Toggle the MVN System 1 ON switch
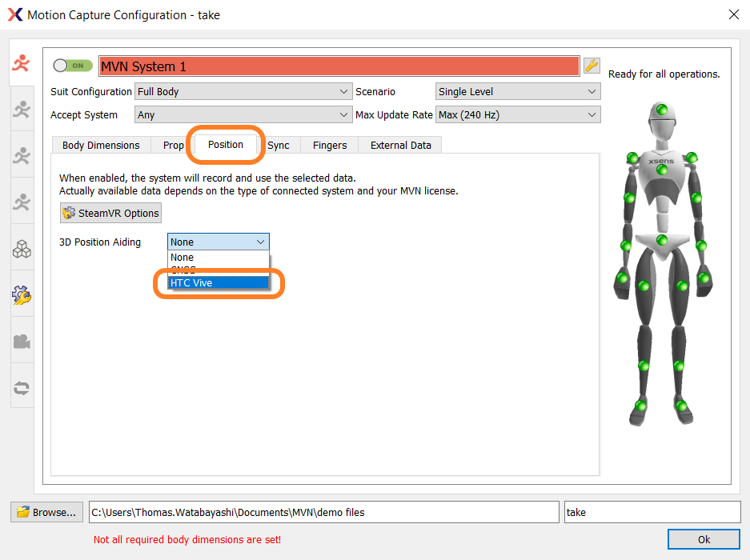The image size is (750, 560). 72,66
